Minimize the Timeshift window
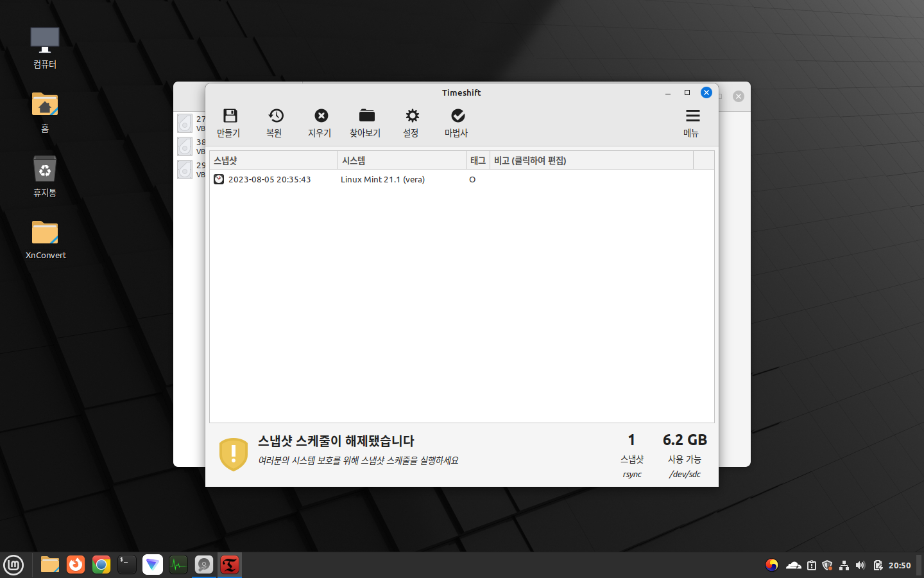 (x=668, y=93)
